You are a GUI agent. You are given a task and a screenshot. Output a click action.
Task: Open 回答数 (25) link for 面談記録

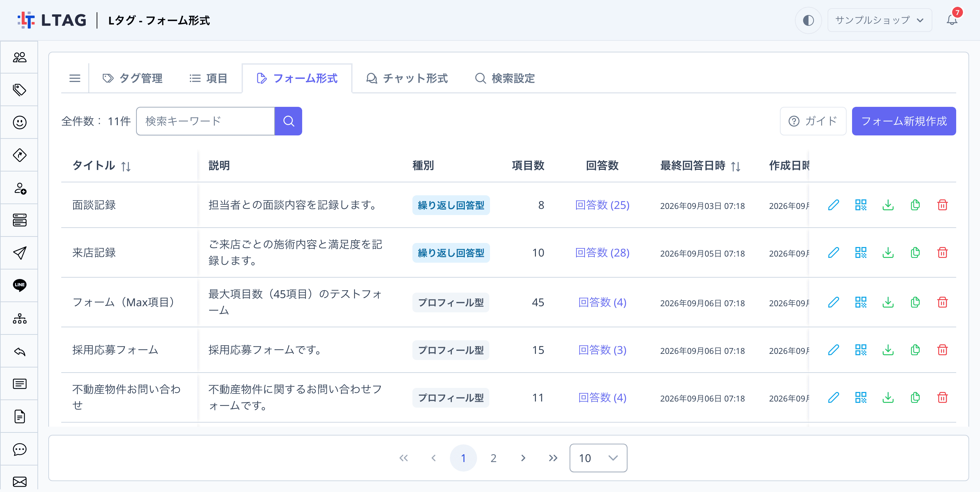pyautogui.click(x=602, y=205)
